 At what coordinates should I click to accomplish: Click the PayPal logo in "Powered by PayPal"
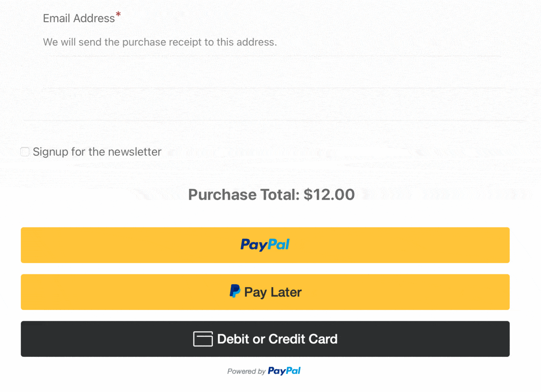pos(284,371)
